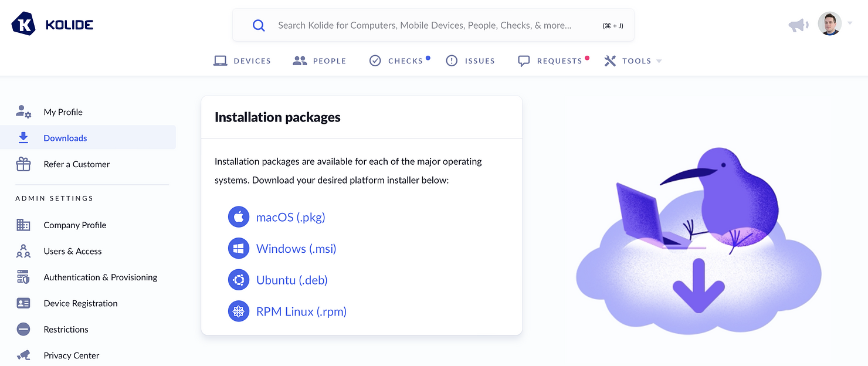This screenshot has height=366, width=868.
Task: Click the Privacy Center sidebar icon
Action: 23,355
